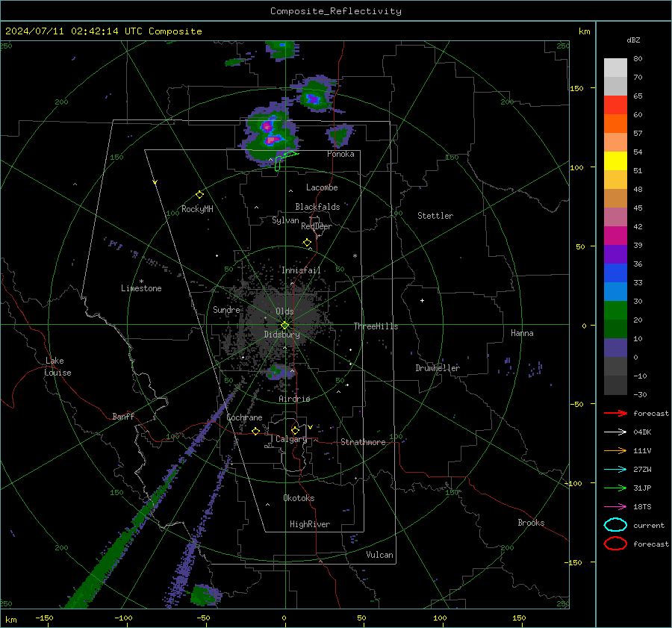Select the Cochrane label
This screenshot has width=672, height=628.
244,417
